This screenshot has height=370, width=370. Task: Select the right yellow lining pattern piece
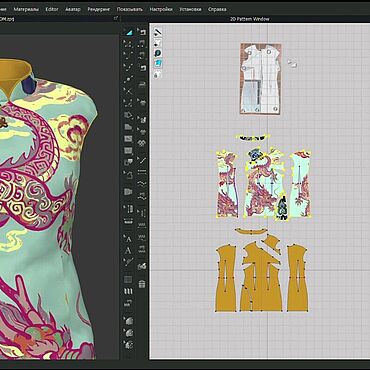click(297, 278)
